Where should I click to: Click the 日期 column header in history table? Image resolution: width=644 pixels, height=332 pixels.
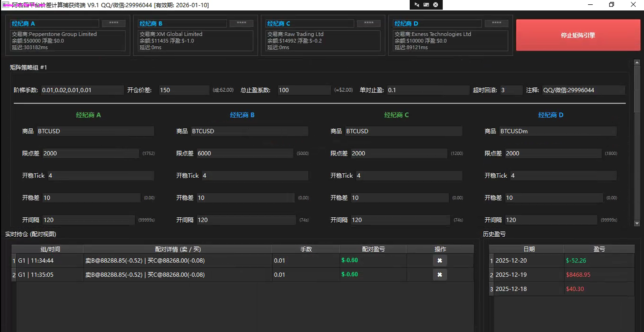(x=529, y=249)
